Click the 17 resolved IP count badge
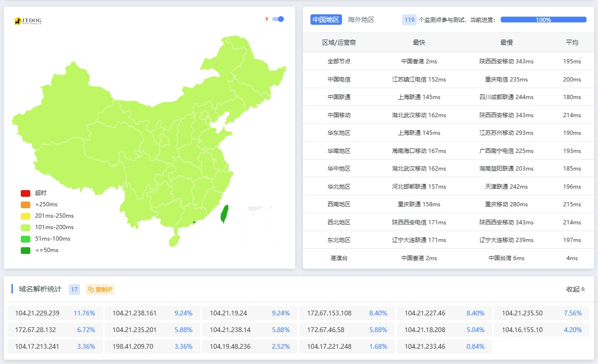This screenshot has height=364, width=598. tap(74, 289)
